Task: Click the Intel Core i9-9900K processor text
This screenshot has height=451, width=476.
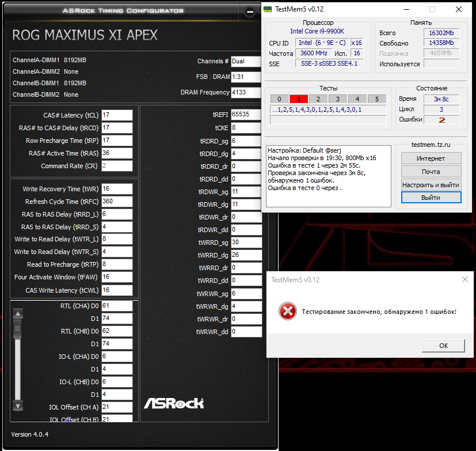Action: click(x=317, y=31)
